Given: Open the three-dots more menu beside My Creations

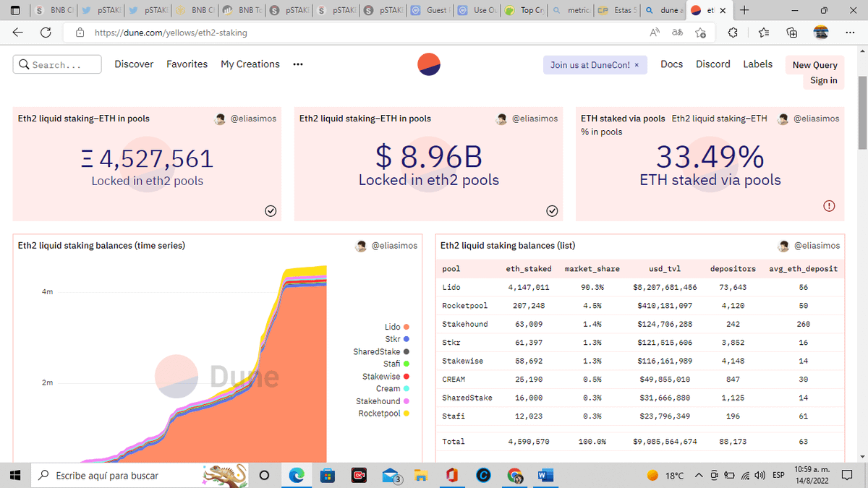Looking at the screenshot, I should pos(297,64).
